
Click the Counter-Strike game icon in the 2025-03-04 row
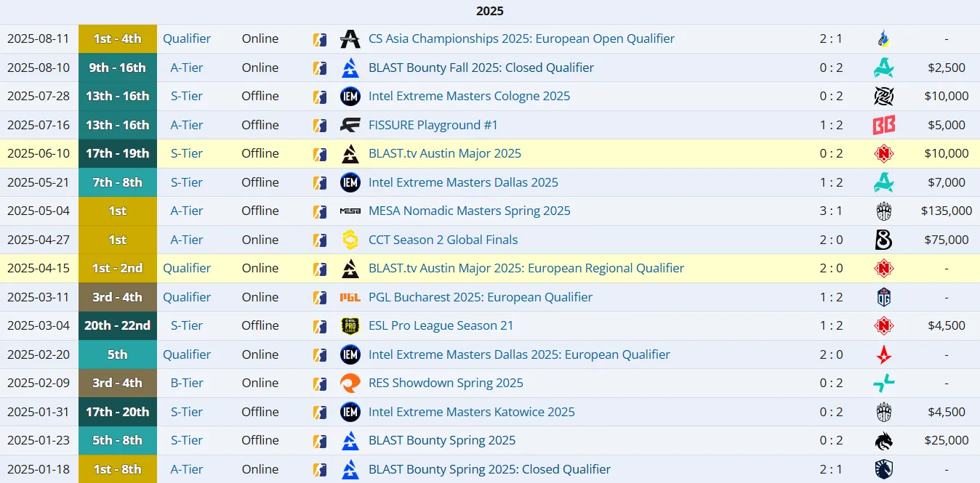(x=319, y=325)
